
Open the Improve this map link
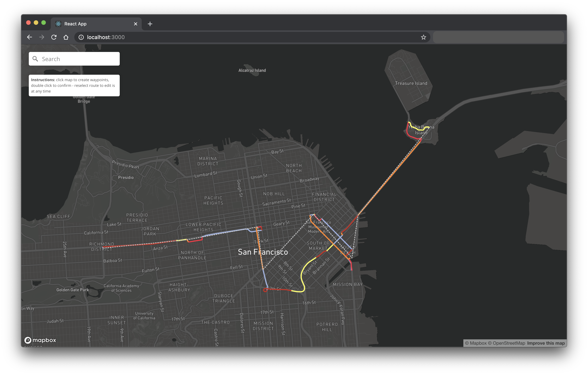(546, 343)
